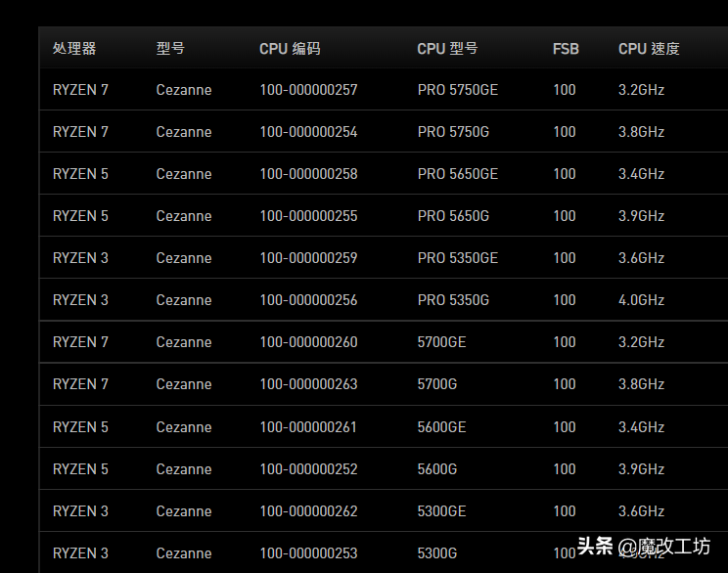Click the CPU 型号 column header

447,49
